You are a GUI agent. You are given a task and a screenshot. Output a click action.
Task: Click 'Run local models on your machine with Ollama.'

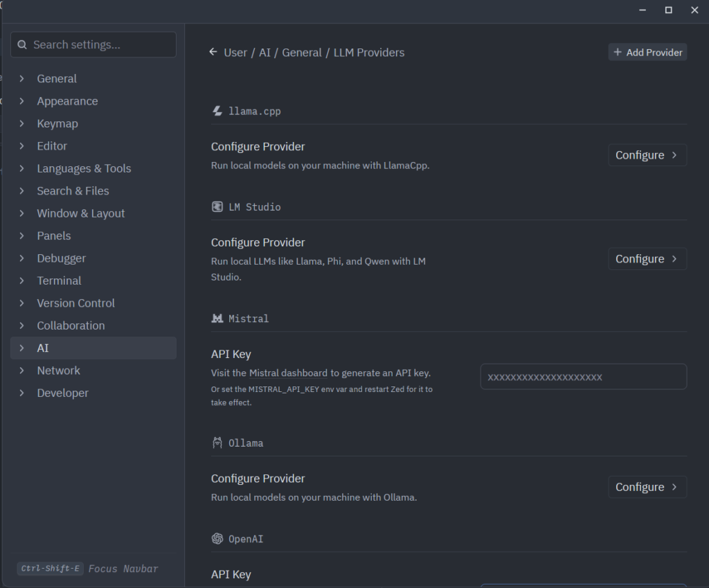[314, 497]
